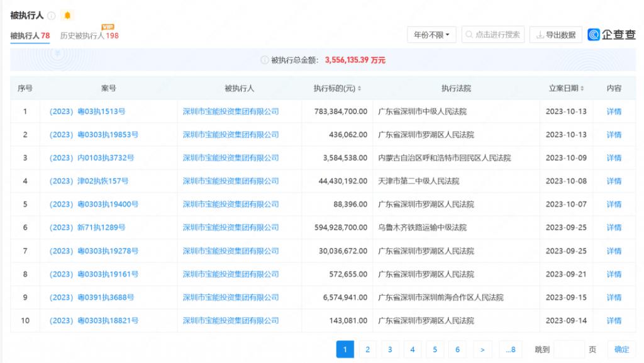Image resolution: width=644 pixels, height=363 pixels.
Task: View 详情 for case 新71执1289号
Action: tap(614, 228)
